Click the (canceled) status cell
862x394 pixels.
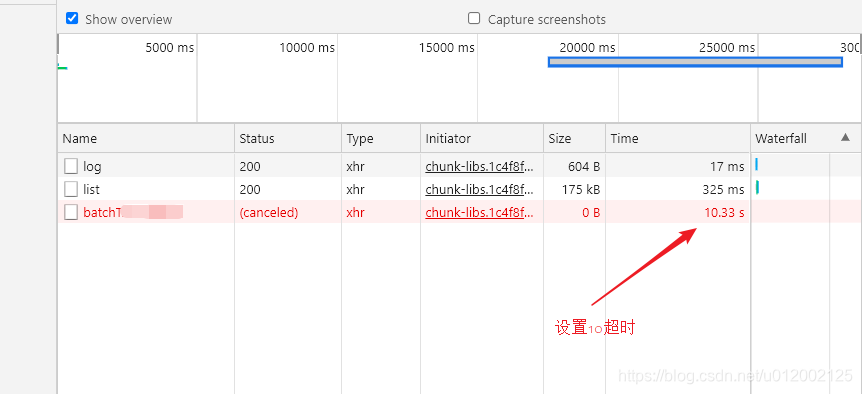click(x=269, y=213)
